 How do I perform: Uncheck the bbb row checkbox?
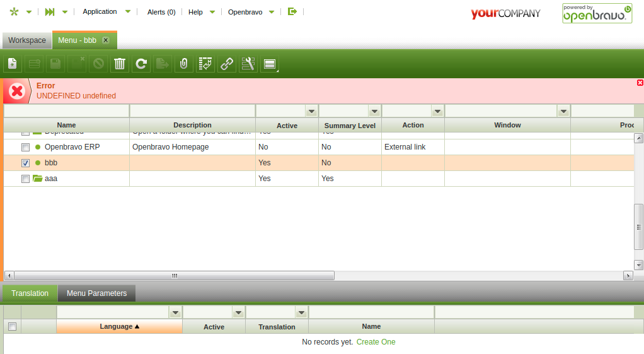pyautogui.click(x=25, y=163)
